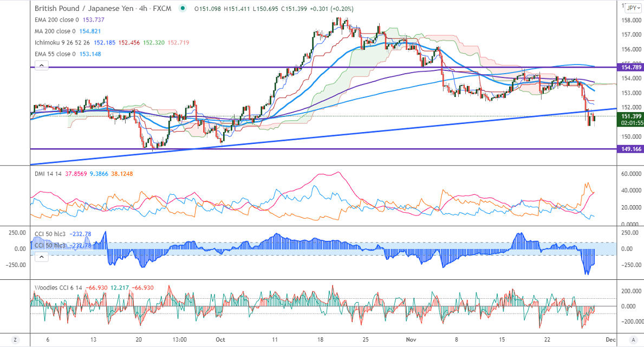Image resolution: width=644 pixels, height=347 pixels.
Task: Click the green market status dot
Action: click(x=183, y=8)
